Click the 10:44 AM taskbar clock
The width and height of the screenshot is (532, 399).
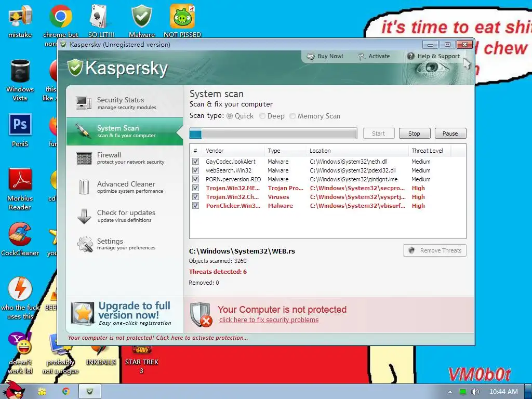point(503,392)
